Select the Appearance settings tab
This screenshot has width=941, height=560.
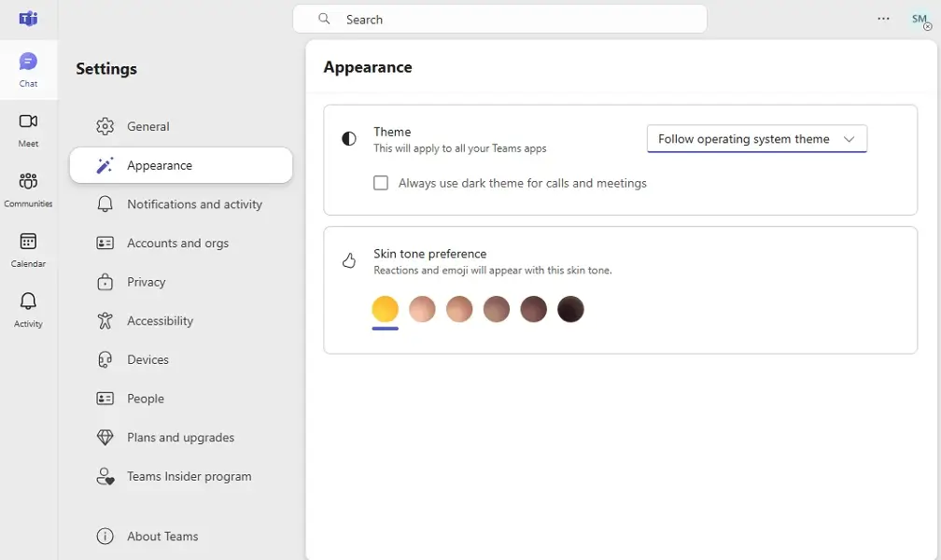(x=181, y=165)
